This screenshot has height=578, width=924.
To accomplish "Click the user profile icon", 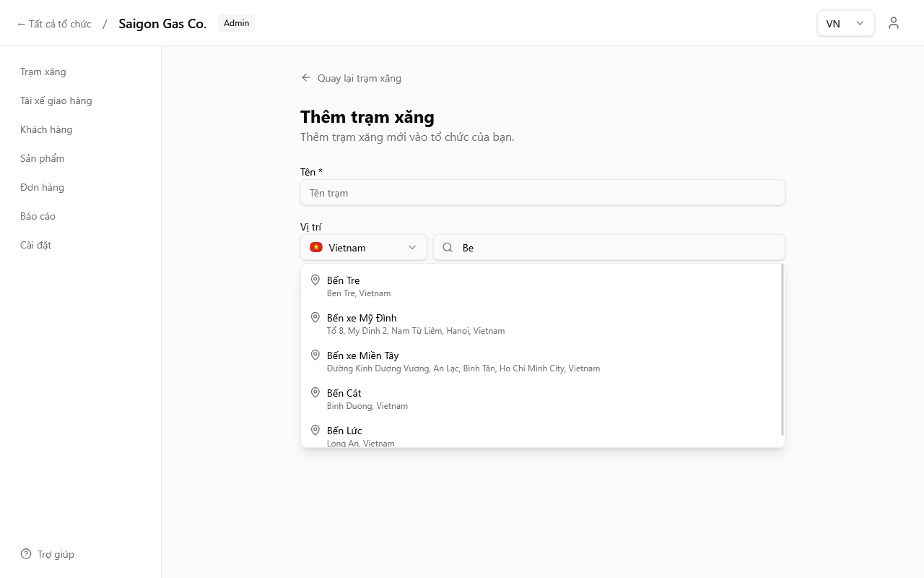I will tap(894, 23).
